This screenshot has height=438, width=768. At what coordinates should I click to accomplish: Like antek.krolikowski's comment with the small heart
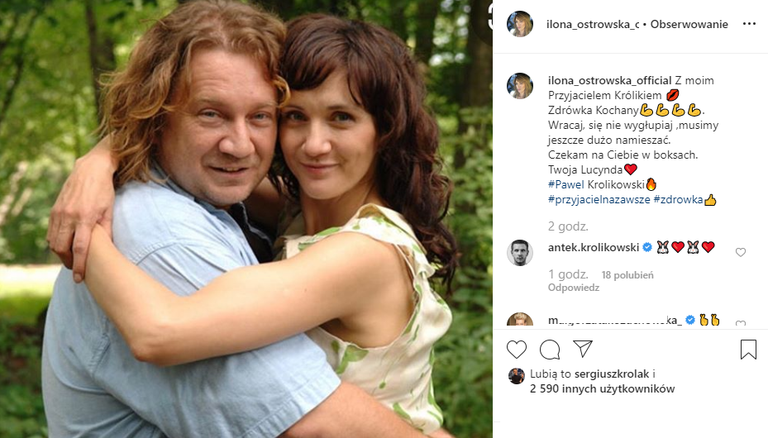(x=741, y=252)
